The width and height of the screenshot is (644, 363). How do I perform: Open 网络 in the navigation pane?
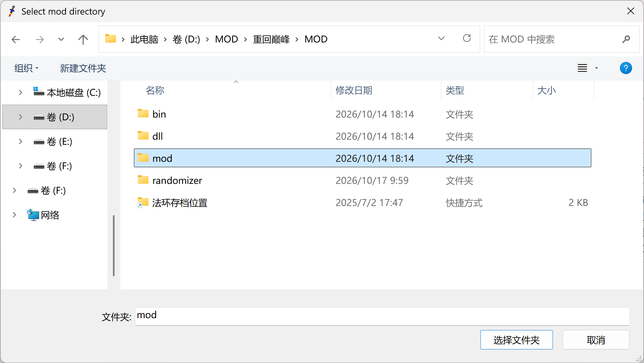click(x=43, y=215)
